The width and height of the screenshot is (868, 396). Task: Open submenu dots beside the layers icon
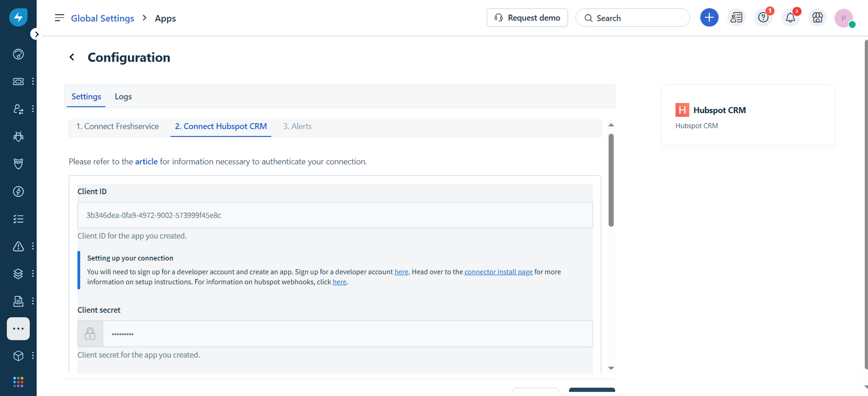(33, 274)
